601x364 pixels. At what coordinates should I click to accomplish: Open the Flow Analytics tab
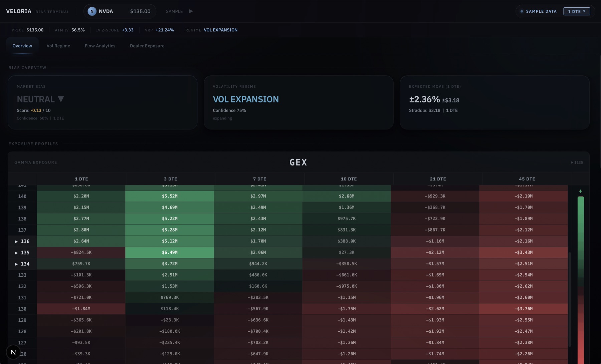(100, 46)
